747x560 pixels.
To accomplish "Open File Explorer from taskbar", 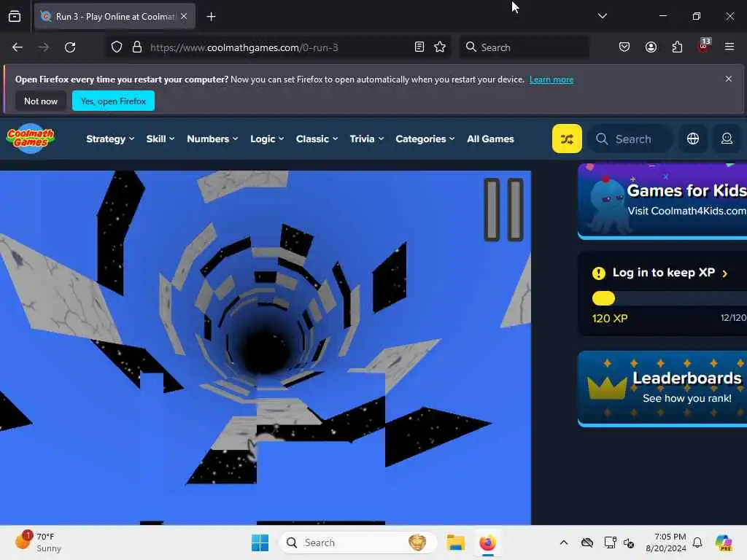I will pyautogui.click(x=455, y=542).
